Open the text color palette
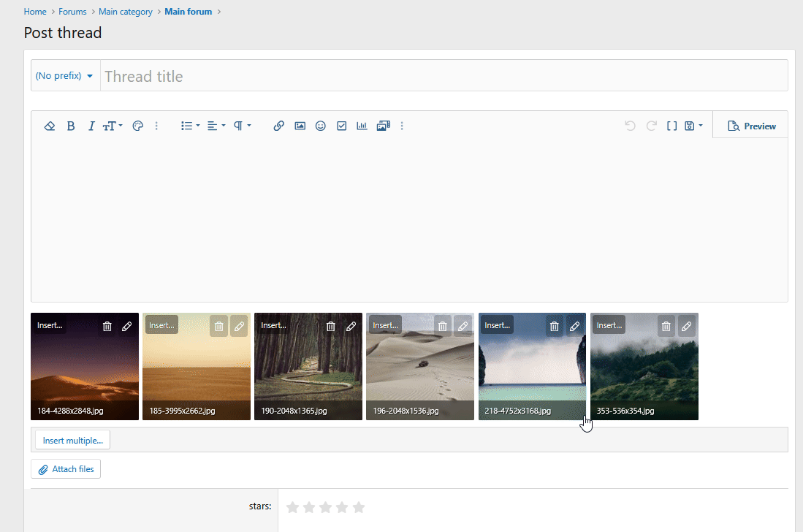Screen dimensions: 803x532 click(138, 126)
